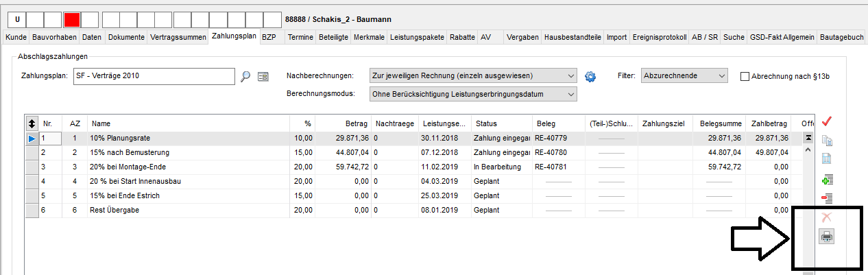Remove a row with the red minus icon

(x=827, y=199)
